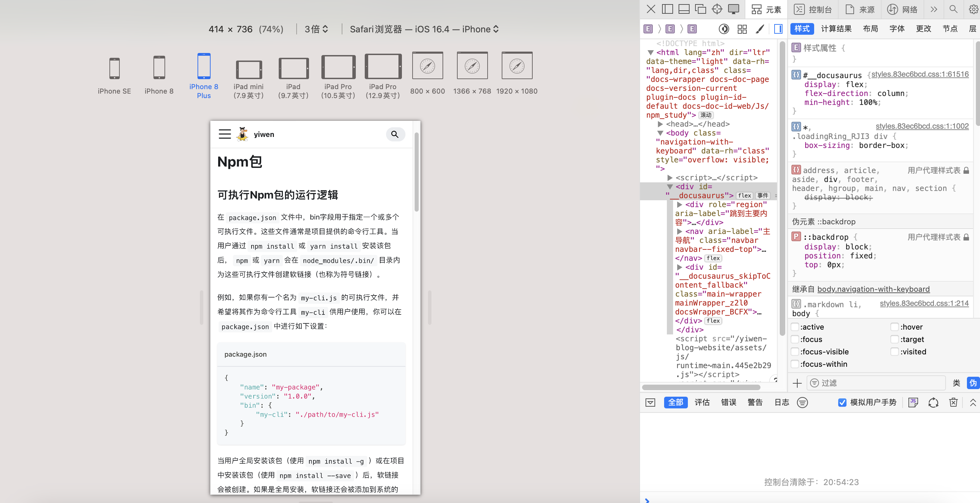Select iPhone 8 device preset

[159, 75]
